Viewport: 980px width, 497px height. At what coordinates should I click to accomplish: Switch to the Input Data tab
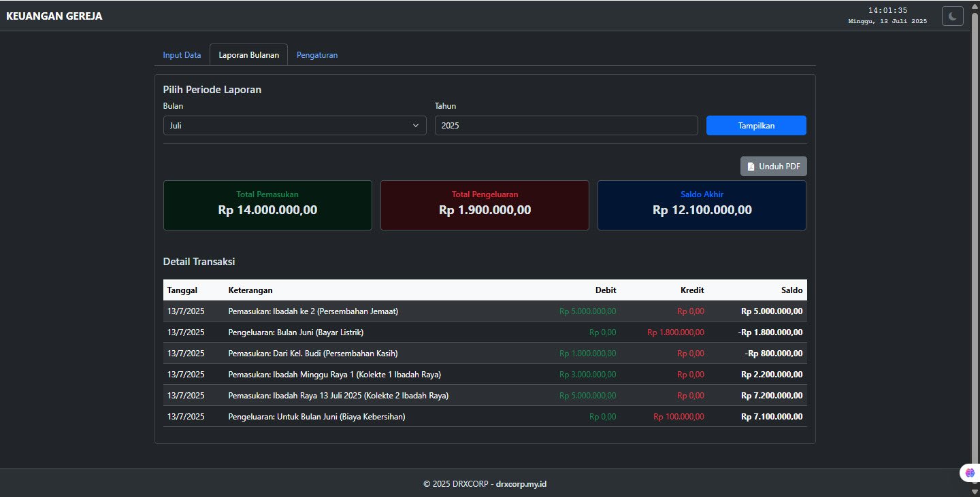click(182, 55)
